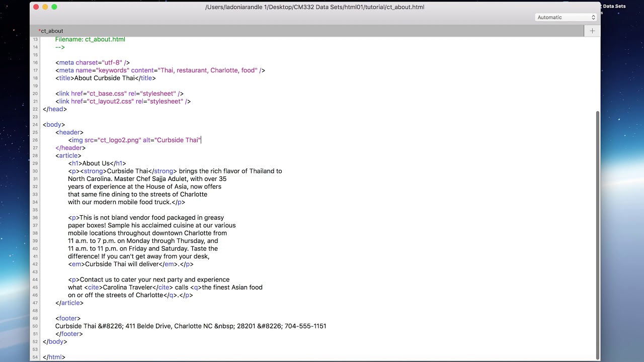This screenshot has height=362, width=644.
Task: Click the comment end '-->' on line 14
Action: point(60,47)
